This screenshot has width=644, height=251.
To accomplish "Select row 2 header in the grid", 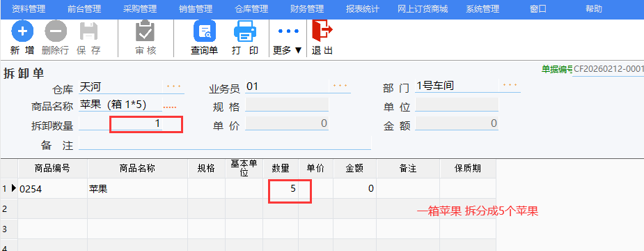I will tap(8, 208).
